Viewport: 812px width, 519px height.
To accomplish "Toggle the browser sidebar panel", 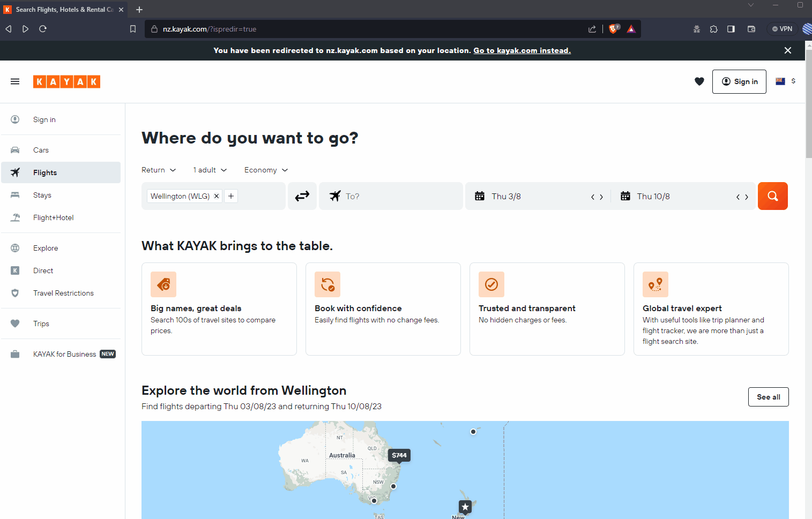I will pos(731,29).
